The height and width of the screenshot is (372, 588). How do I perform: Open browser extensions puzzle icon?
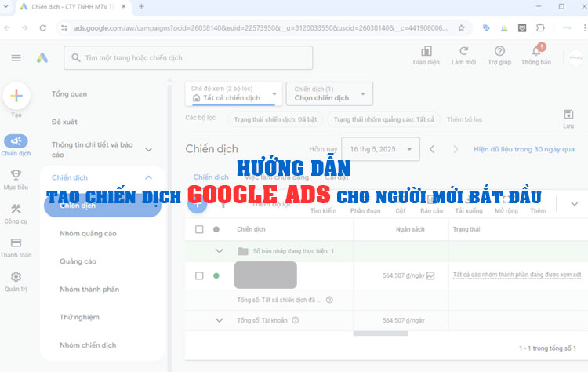click(x=540, y=27)
